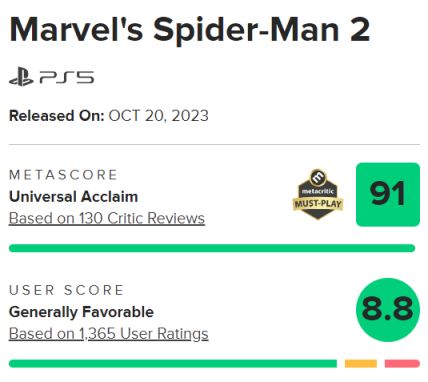Click yellow mixed segment of user bar
428x382 pixels.
361,364
